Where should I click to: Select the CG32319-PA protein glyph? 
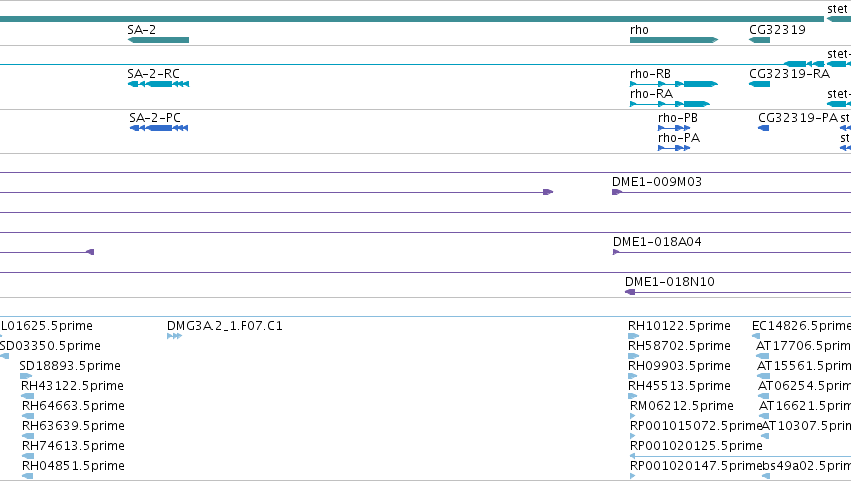(763, 128)
